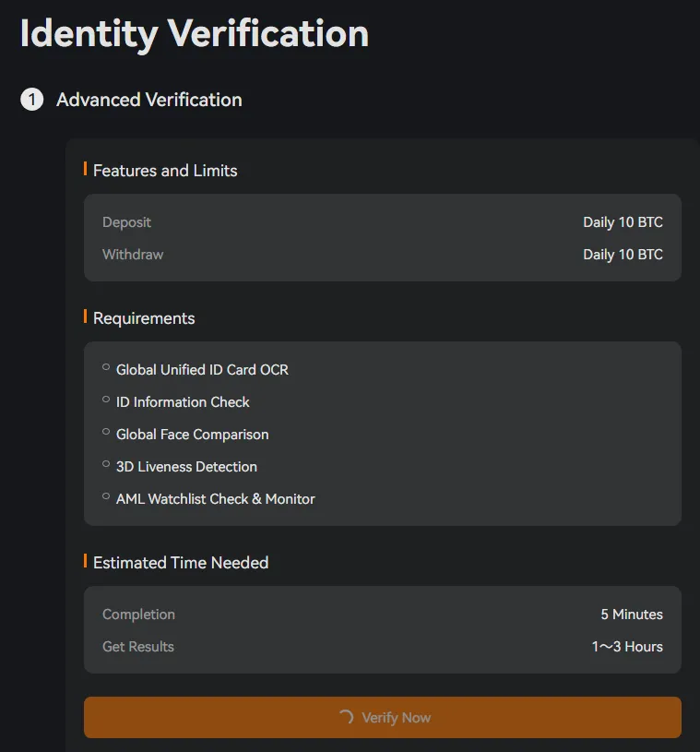700x752 pixels.
Task: Click the bullet beside Global Unified ID Card OCR
Action: point(106,367)
